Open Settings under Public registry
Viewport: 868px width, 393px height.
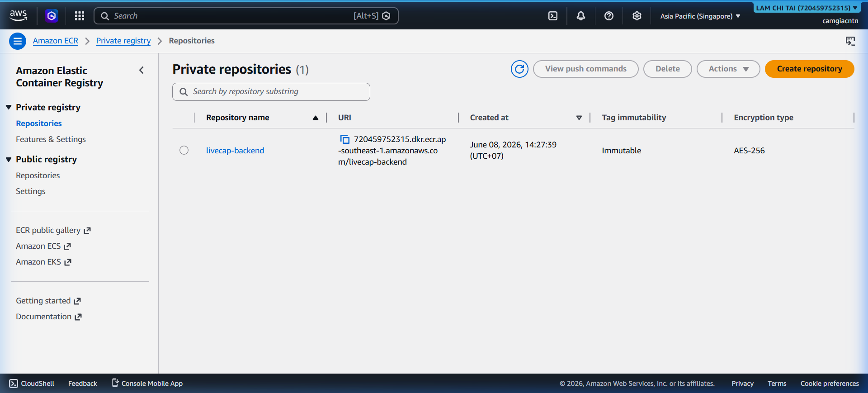31,191
